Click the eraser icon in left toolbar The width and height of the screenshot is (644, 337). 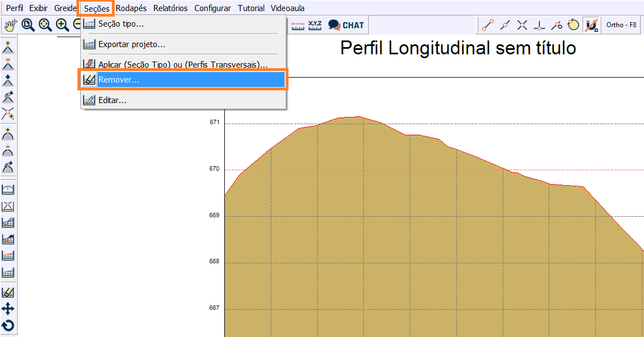click(8, 292)
